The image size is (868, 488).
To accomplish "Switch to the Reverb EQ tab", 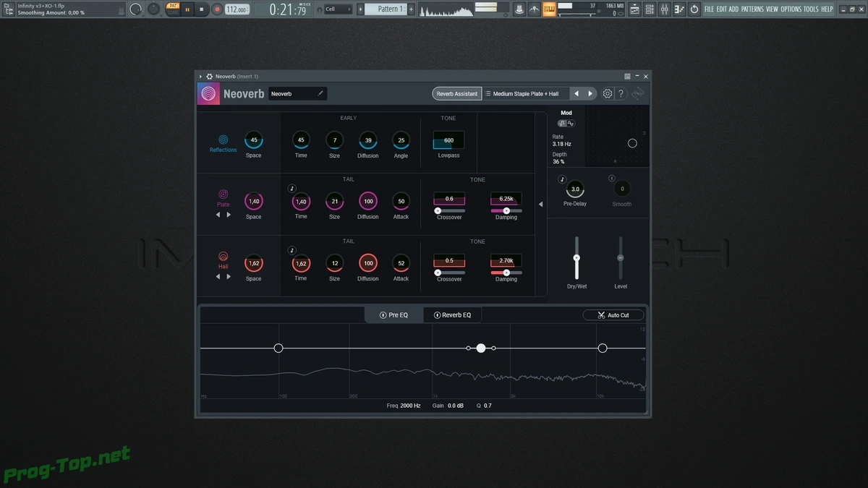I will click(452, 315).
